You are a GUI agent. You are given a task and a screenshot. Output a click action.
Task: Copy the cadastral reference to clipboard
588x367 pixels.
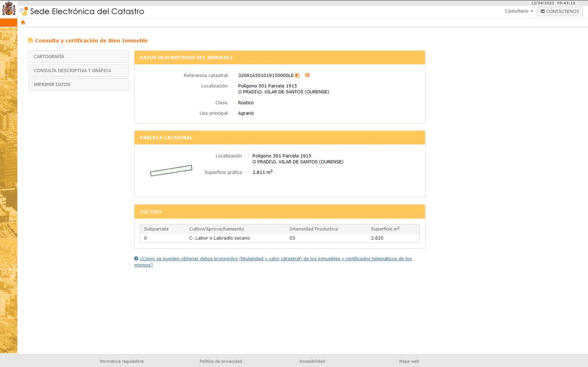tap(297, 75)
